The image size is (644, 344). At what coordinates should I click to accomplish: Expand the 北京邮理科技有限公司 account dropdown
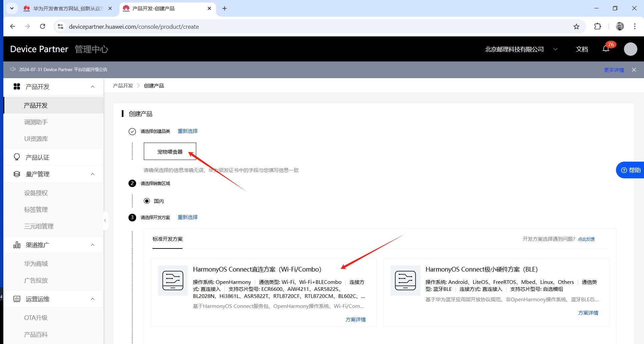[521, 49]
